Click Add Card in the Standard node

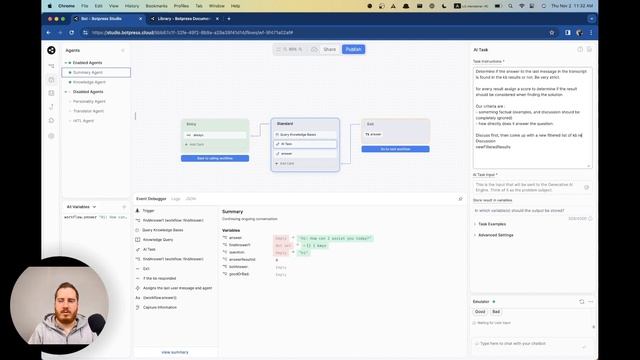click(x=285, y=163)
